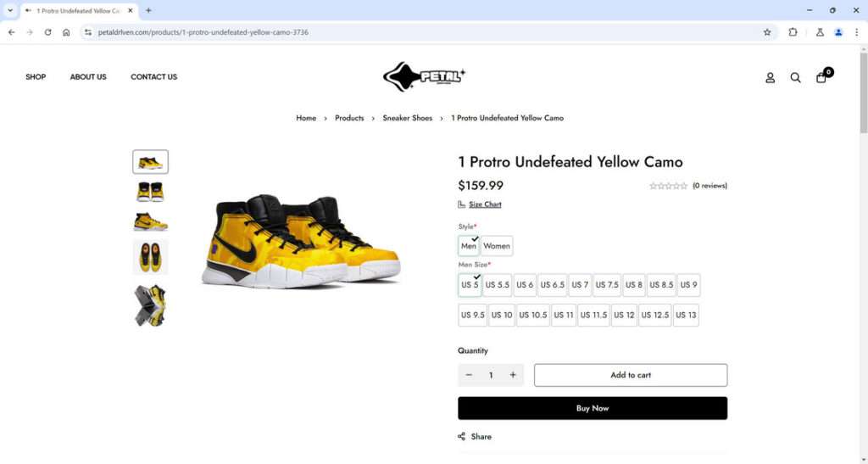This screenshot has height=464, width=868.
Task: Open the Size Chart link
Action: pyautogui.click(x=485, y=204)
